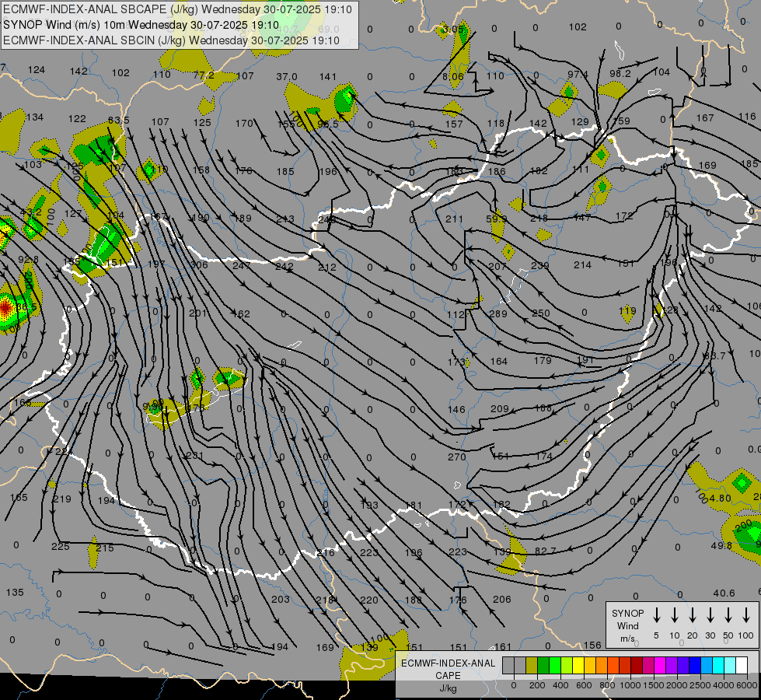Pick the dark green swatch in CAPE legend
The image size is (761, 700).
point(543,665)
